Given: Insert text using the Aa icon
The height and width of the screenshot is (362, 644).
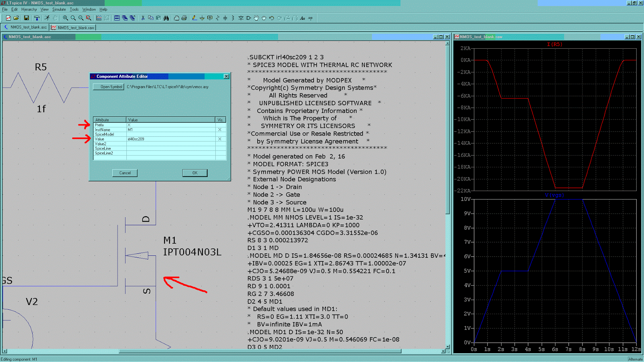Looking at the screenshot, I should [x=302, y=18].
